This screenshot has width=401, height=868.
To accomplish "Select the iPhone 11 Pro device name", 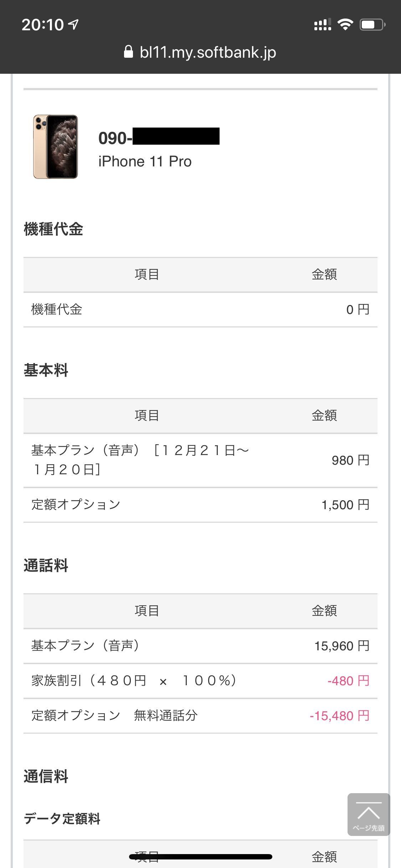I will pyautogui.click(x=145, y=161).
